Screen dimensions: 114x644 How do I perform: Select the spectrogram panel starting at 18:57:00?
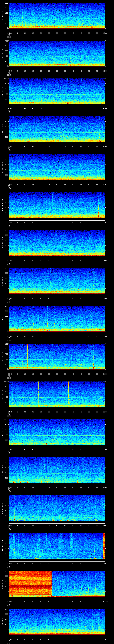click(x=57, y=508)
